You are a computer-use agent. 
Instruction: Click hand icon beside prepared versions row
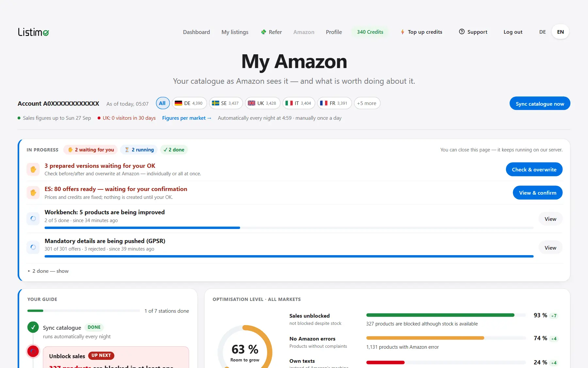point(33,169)
